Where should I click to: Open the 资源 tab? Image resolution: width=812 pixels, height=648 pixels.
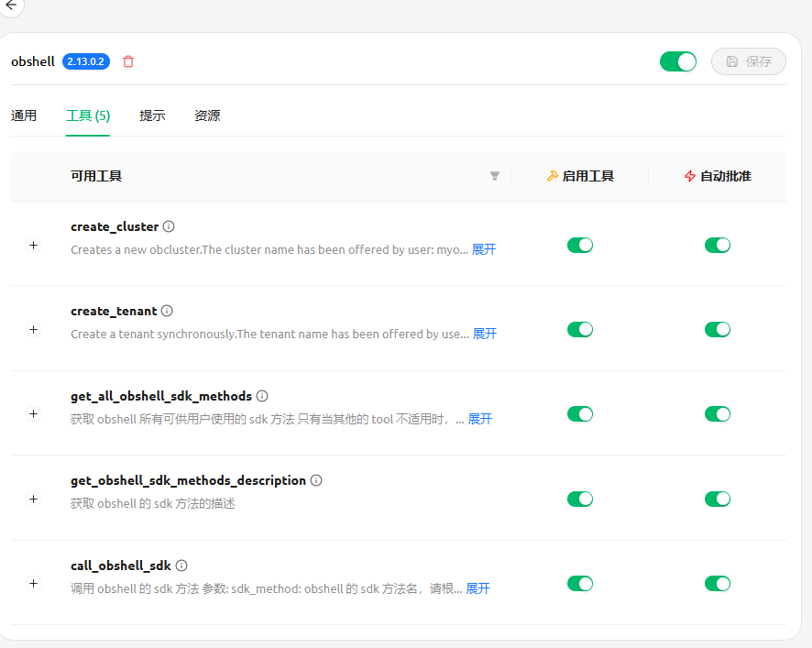click(x=207, y=115)
